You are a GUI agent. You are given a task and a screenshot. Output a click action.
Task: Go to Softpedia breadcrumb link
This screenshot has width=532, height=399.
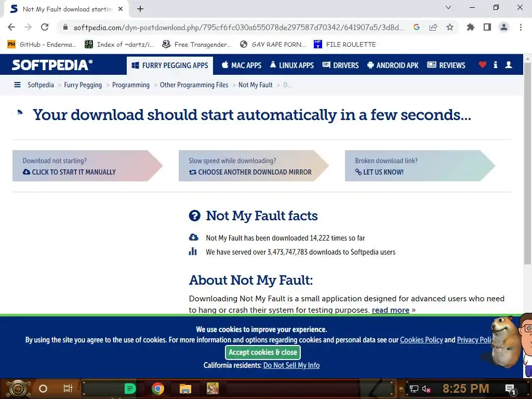[41, 85]
